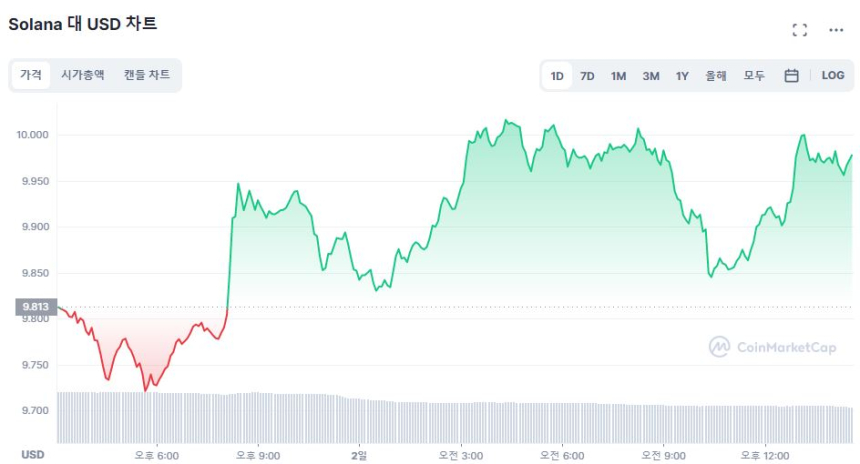
Task: Select the 올해 (year-to-date) range
Action: coord(716,76)
